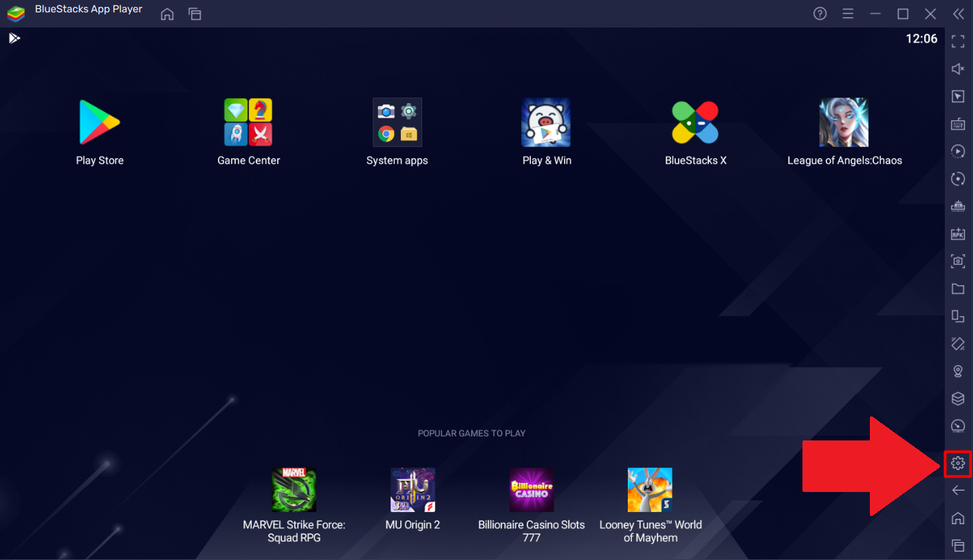
Task: Click the 12:06 clock display
Action: point(921,38)
